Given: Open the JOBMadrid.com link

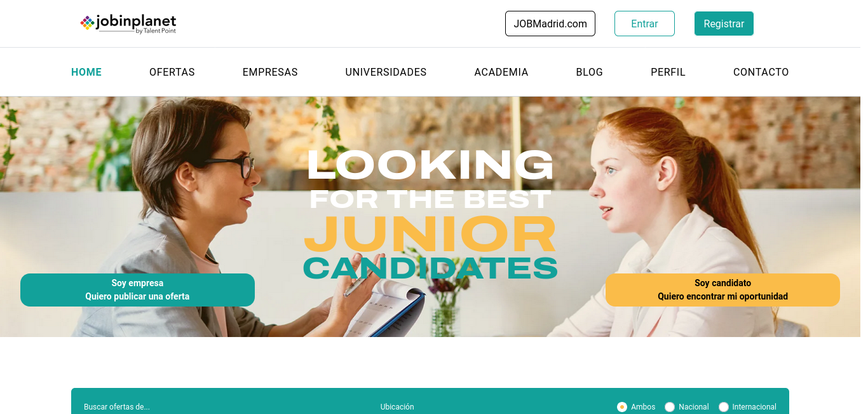Looking at the screenshot, I should (550, 24).
